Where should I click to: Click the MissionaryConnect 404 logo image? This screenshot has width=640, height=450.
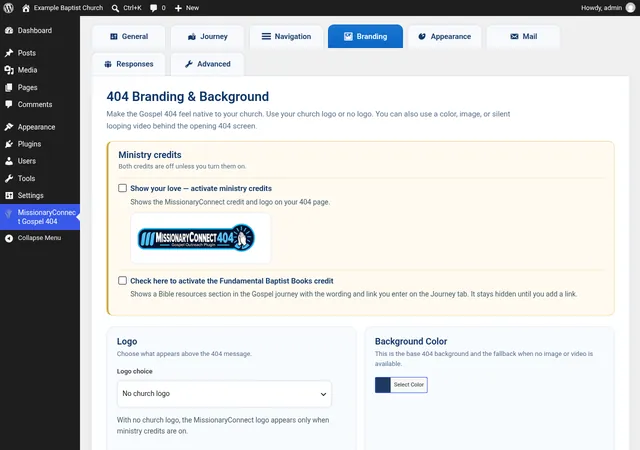[x=196, y=238]
